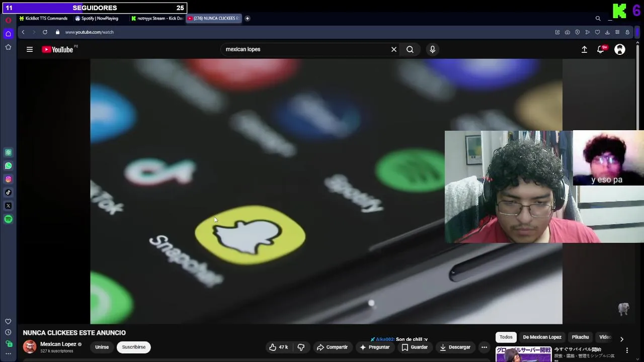Open the YouTube hamburger guide menu
Image resolution: width=644 pixels, height=362 pixels.
[x=30, y=49]
